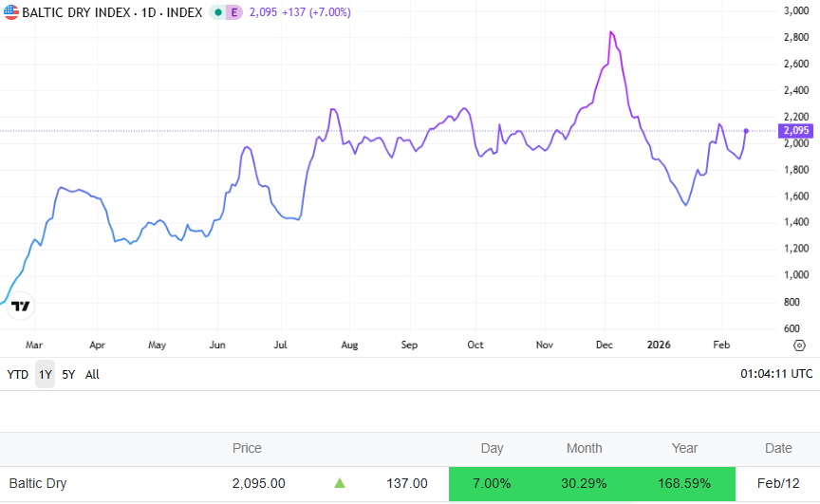Click the US flag symbol icon
The image size is (820, 504).
11,12
